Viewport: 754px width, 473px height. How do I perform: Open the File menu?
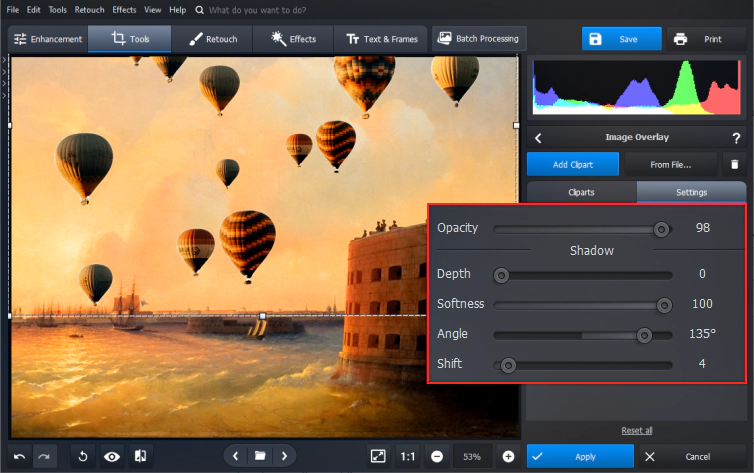(13, 10)
